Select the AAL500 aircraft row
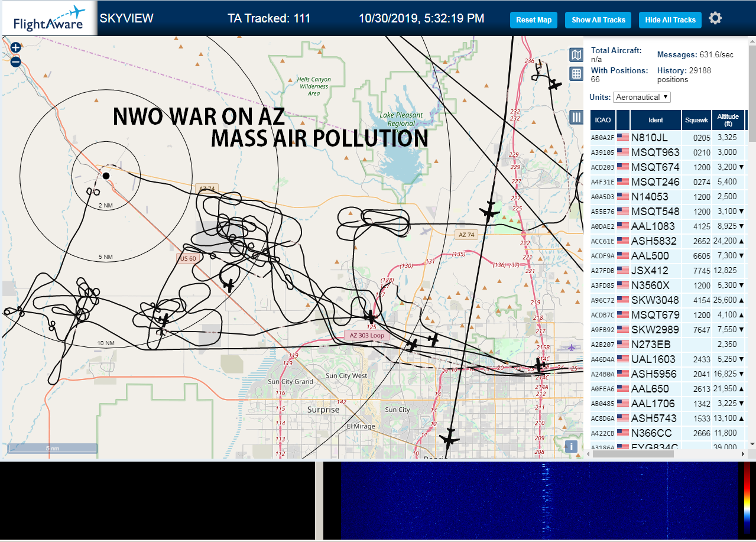Screen dimensions: 756x542 pos(668,255)
